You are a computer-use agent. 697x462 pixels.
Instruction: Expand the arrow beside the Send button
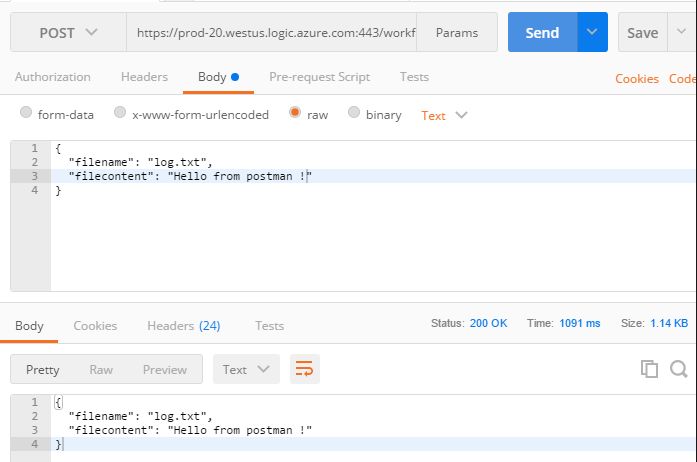[593, 33]
